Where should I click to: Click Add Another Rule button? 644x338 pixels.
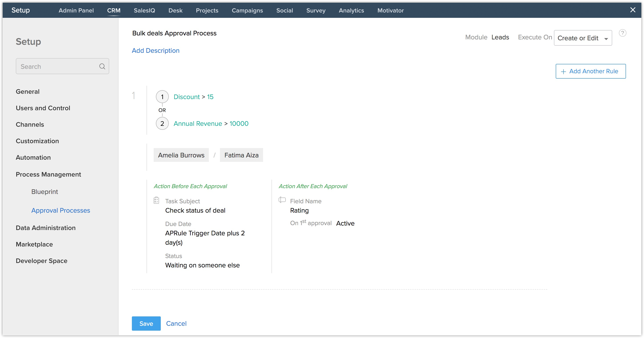click(590, 71)
